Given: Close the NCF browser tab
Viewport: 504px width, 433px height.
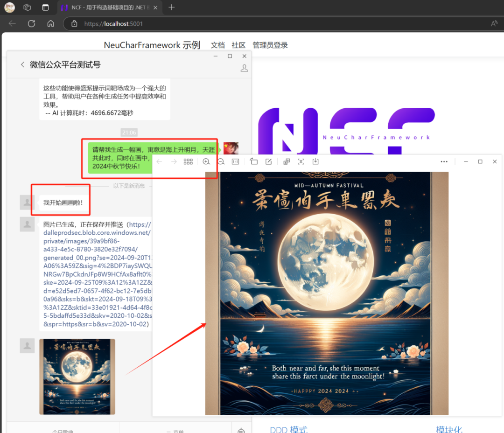Looking at the screenshot, I should 155,7.
